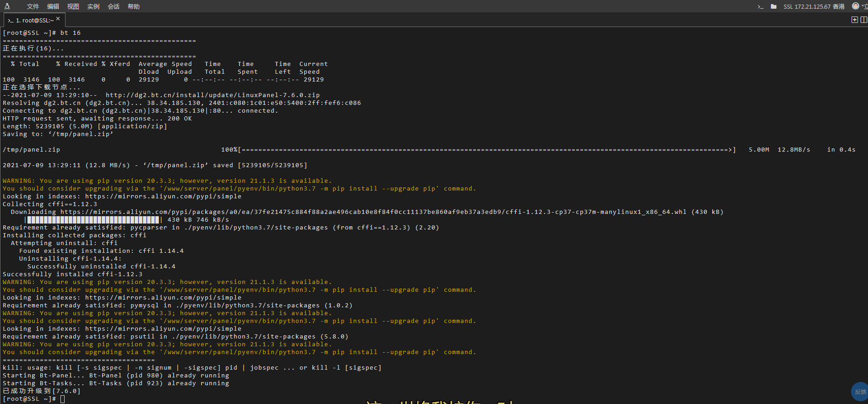The image size is (868, 404).
Task: Click the 'bt 16' command text
Action: click(71, 33)
